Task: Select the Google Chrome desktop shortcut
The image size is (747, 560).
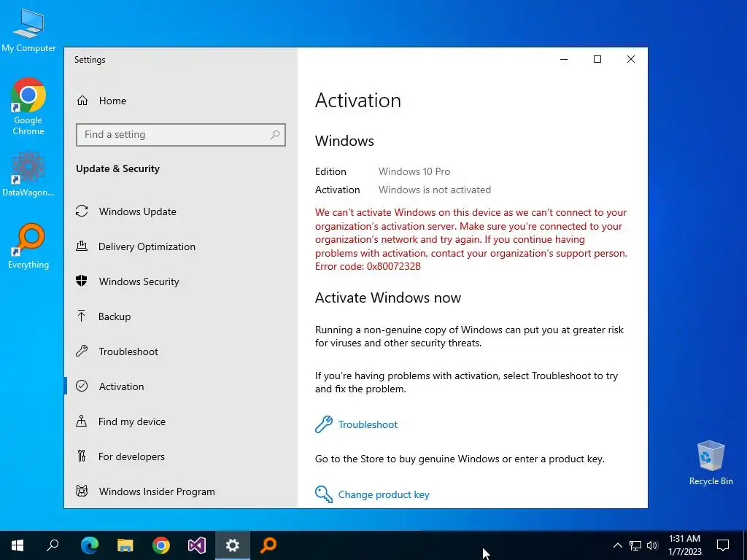Action: (x=28, y=106)
